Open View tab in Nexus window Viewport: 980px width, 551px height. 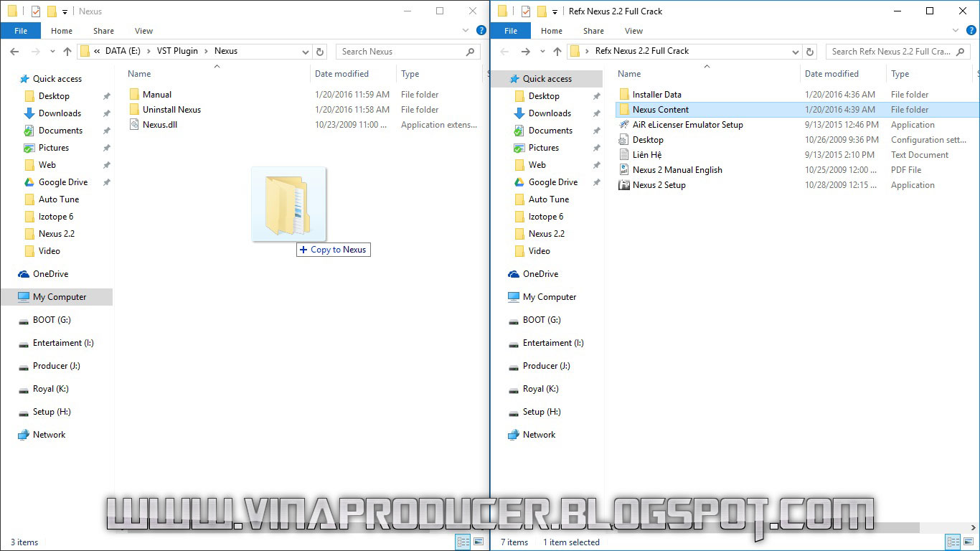point(143,31)
